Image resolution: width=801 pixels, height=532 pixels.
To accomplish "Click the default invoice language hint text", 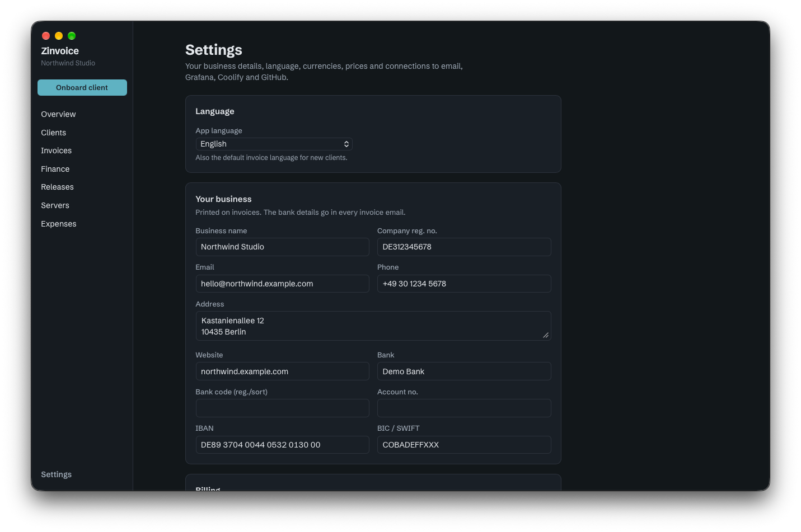I will tap(271, 158).
